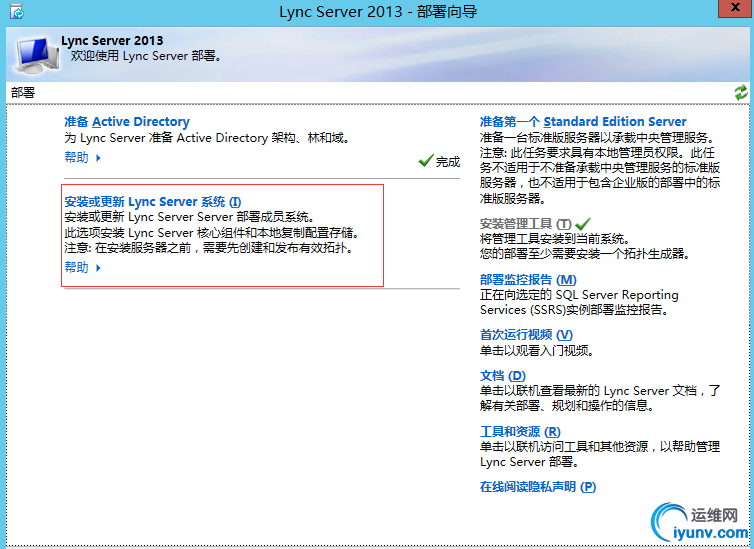The image size is (754, 549).
Task: Click the Lync Server 2013 header title
Action: pyautogui.click(x=112, y=41)
